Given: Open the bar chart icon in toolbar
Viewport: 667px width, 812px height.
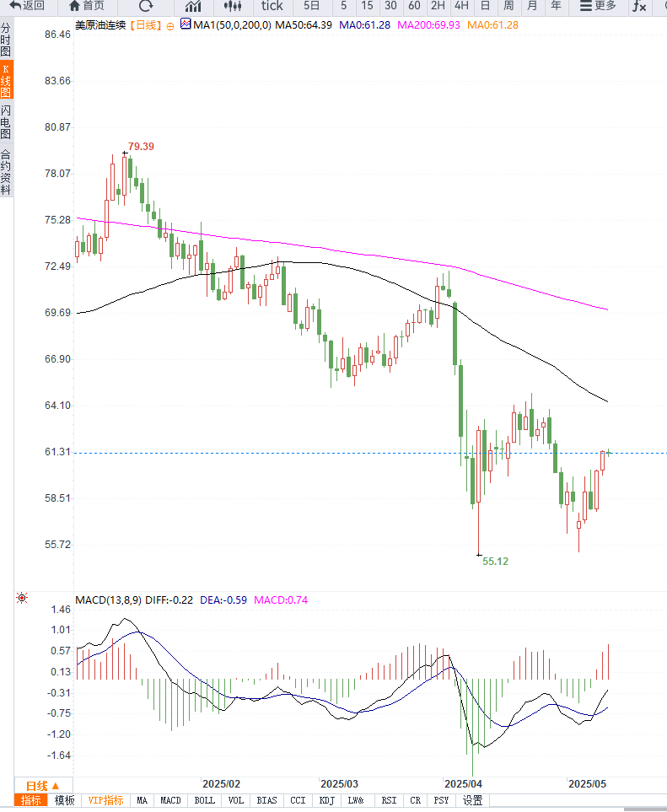Looking at the screenshot, I should pyautogui.click(x=192, y=6).
